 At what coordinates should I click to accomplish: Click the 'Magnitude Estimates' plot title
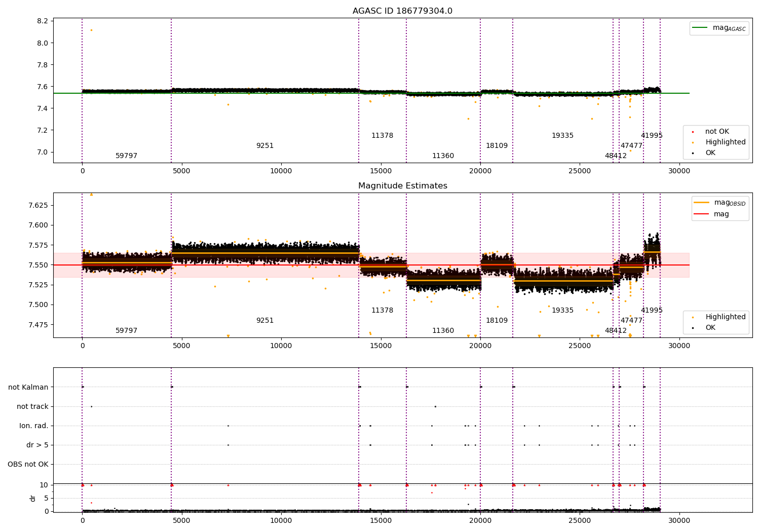403,186
